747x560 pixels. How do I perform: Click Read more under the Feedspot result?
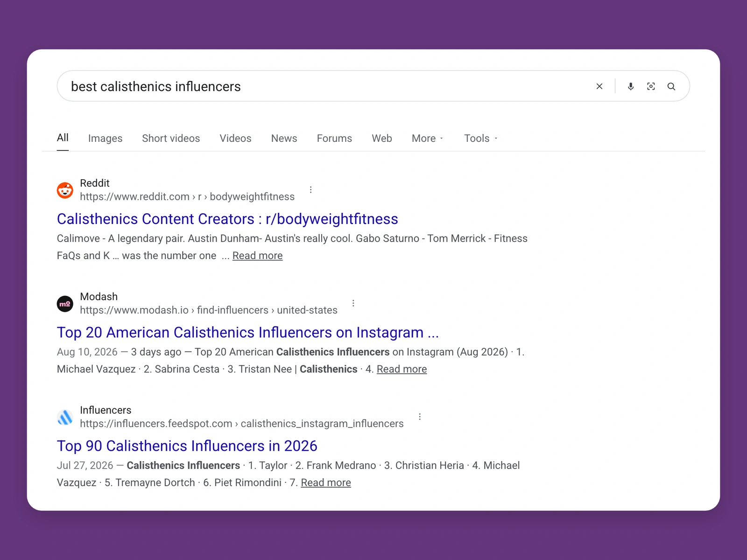pyautogui.click(x=326, y=483)
